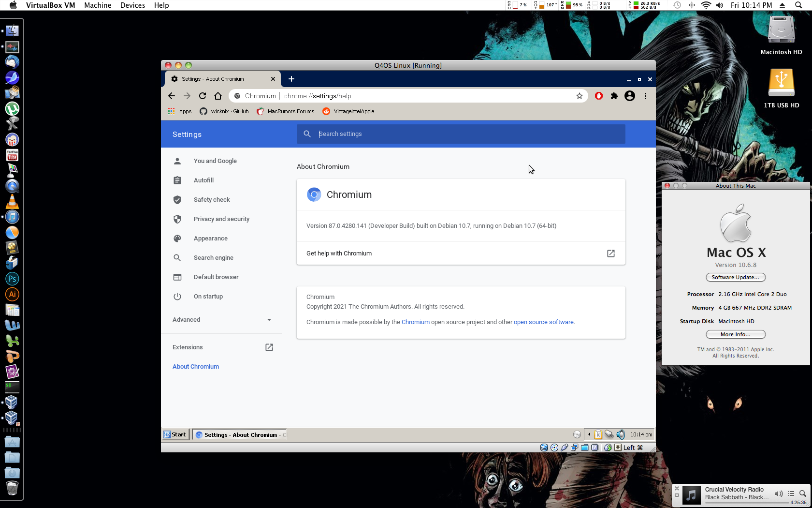Image resolution: width=812 pixels, height=508 pixels.
Task: Select the Settings - About Chromium taskbar entry
Action: click(x=240, y=435)
